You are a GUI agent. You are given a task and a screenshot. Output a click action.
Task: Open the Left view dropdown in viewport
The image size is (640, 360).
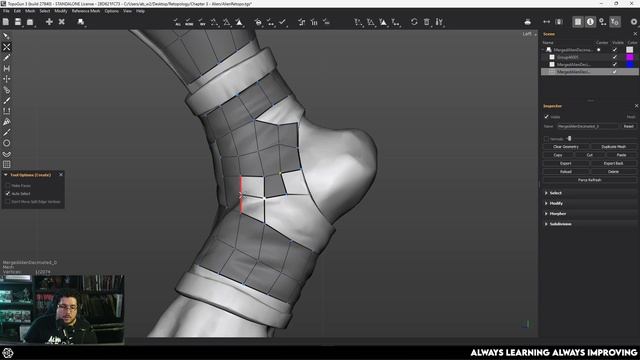tap(529, 34)
